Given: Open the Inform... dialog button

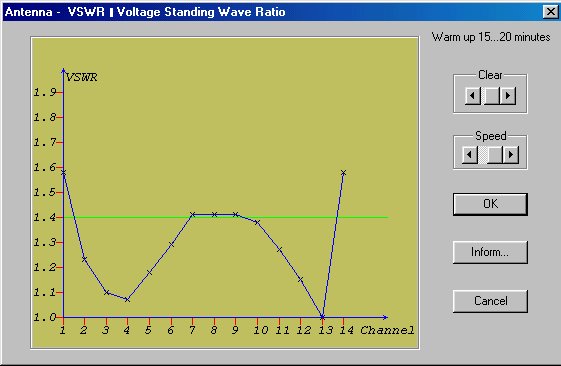Looking at the screenshot, I should [x=490, y=252].
